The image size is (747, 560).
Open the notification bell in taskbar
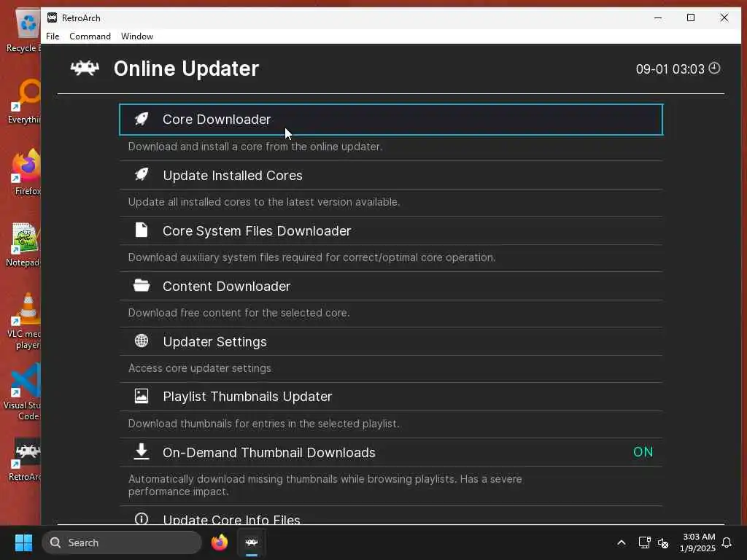(727, 542)
